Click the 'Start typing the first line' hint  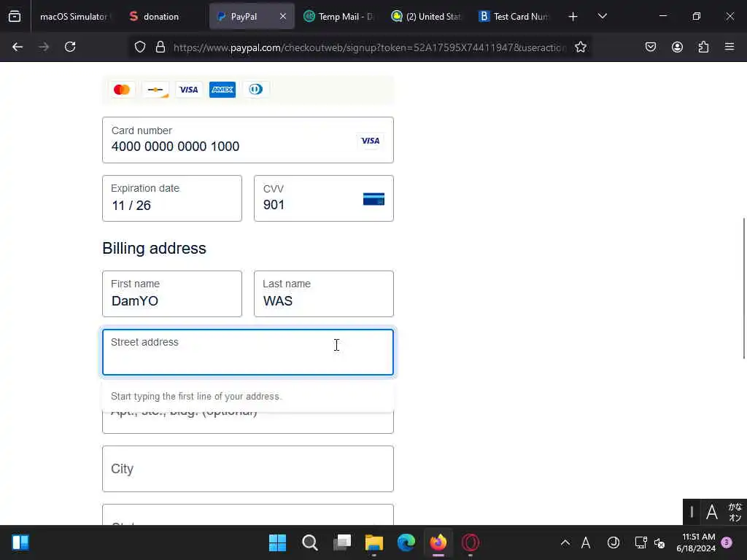pyautogui.click(x=196, y=396)
